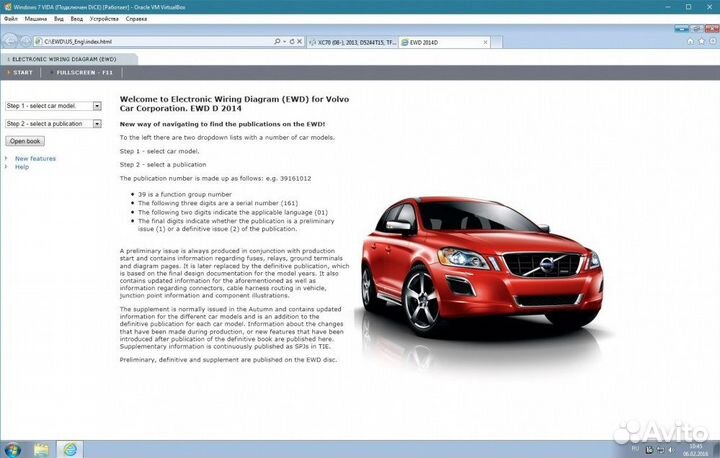Switch to the XC70 (08-), 2013 browser tab

coord(353,42)
